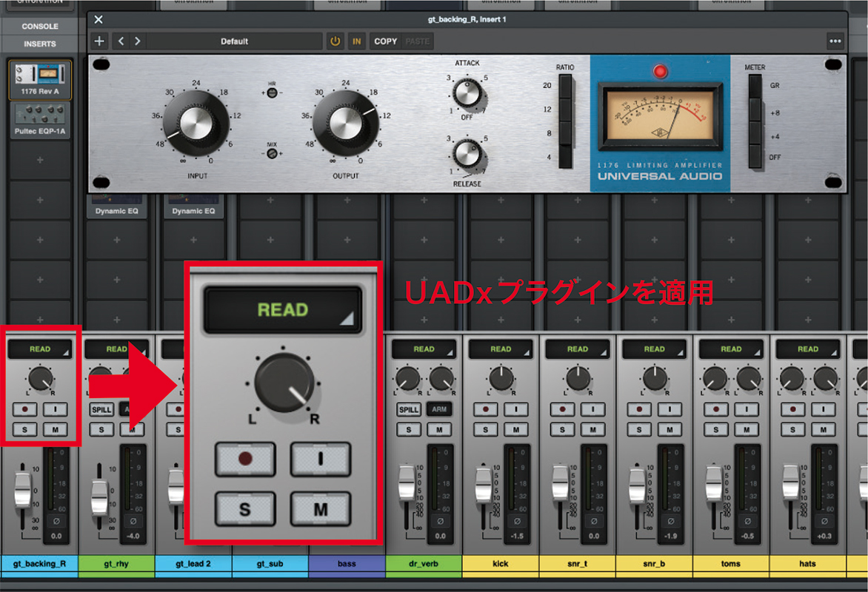Click the 1176 INPUT knob
Viewport: 868px width, 592px height.
pyautogui.click(x=196, y=123)
